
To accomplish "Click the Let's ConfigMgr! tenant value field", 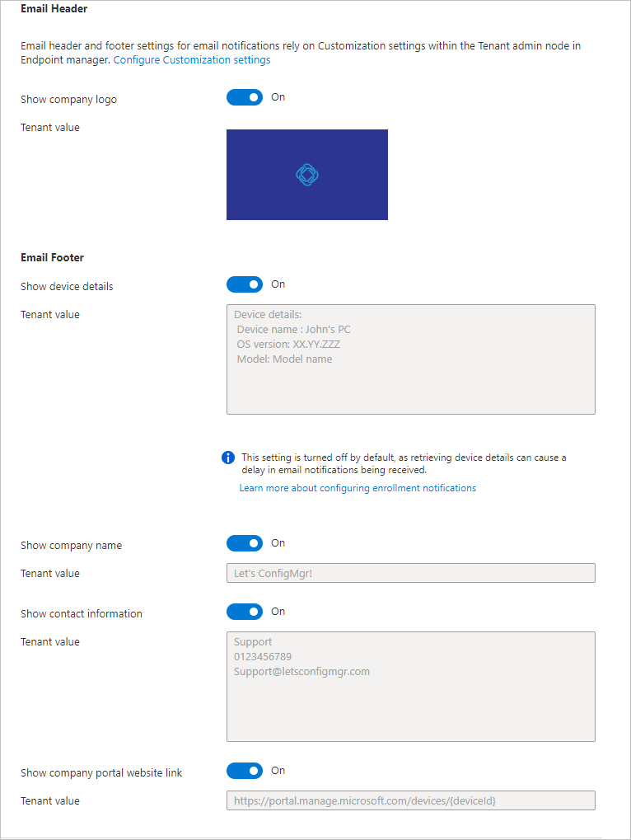I will pos(411,573).
